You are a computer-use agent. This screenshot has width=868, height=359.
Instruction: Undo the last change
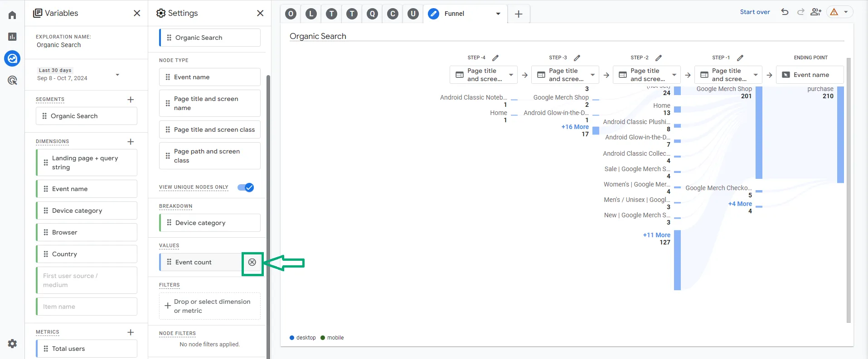click(785, 12)
